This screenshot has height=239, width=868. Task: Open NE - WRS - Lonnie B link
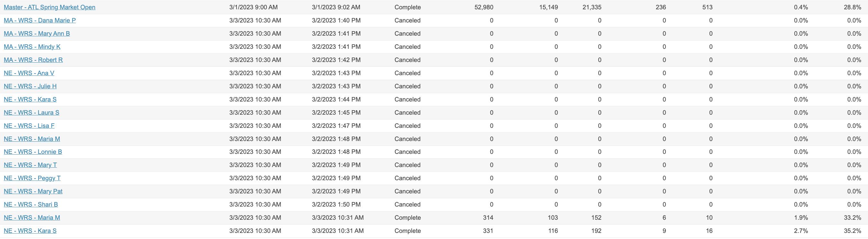[x=33, y=152]
